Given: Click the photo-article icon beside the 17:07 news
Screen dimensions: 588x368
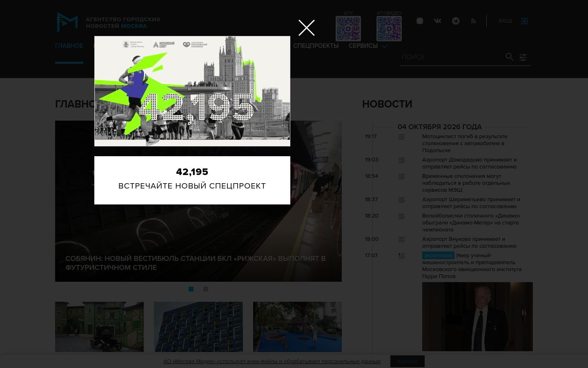Looking at the screenshot, I should click(402, 256).
